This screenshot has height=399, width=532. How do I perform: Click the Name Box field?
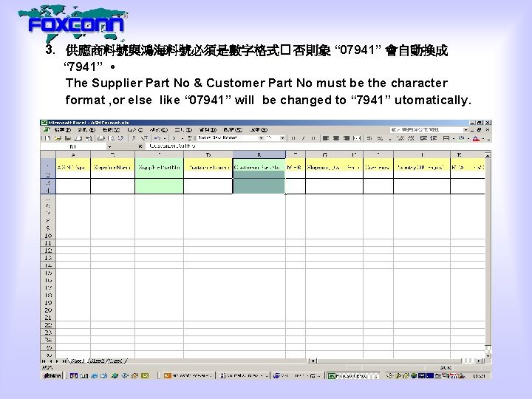tap(73, 146)
